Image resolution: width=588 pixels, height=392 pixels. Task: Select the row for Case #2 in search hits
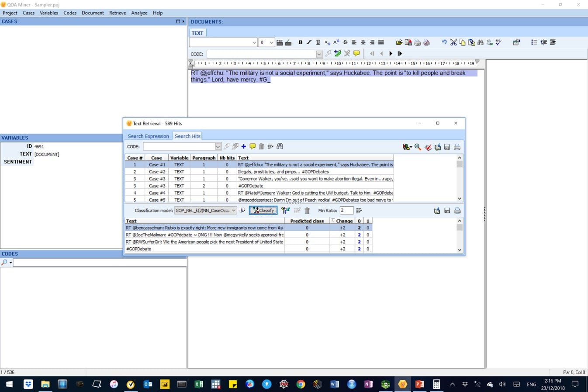click(x=262, y=171)
